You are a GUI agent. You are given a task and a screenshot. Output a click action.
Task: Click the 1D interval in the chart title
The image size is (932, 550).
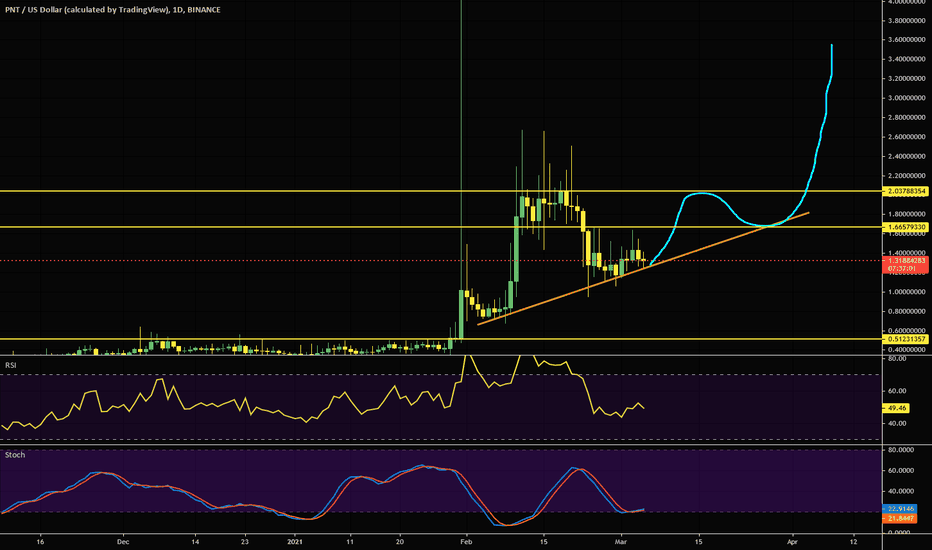click(177, 10)
